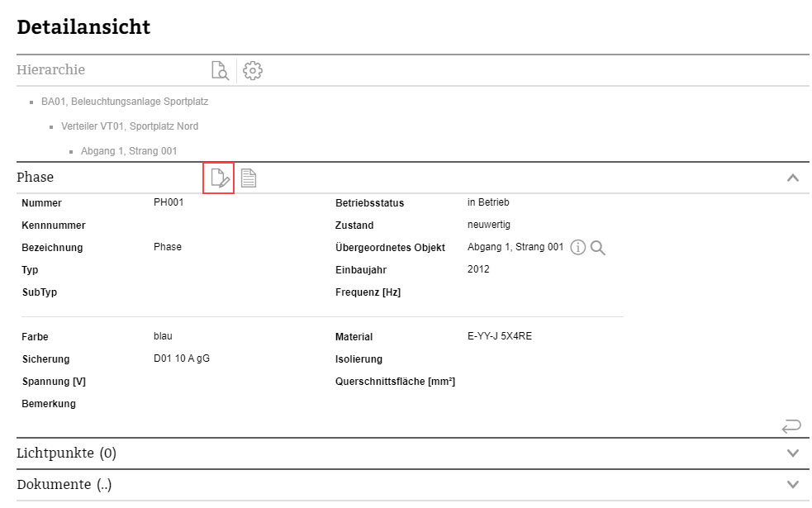Select BA01, Beleuchtungsanlage Sportplatz in hierarchy
The width and height of the screenshot is (812, 508).
[x=125, y=102]
